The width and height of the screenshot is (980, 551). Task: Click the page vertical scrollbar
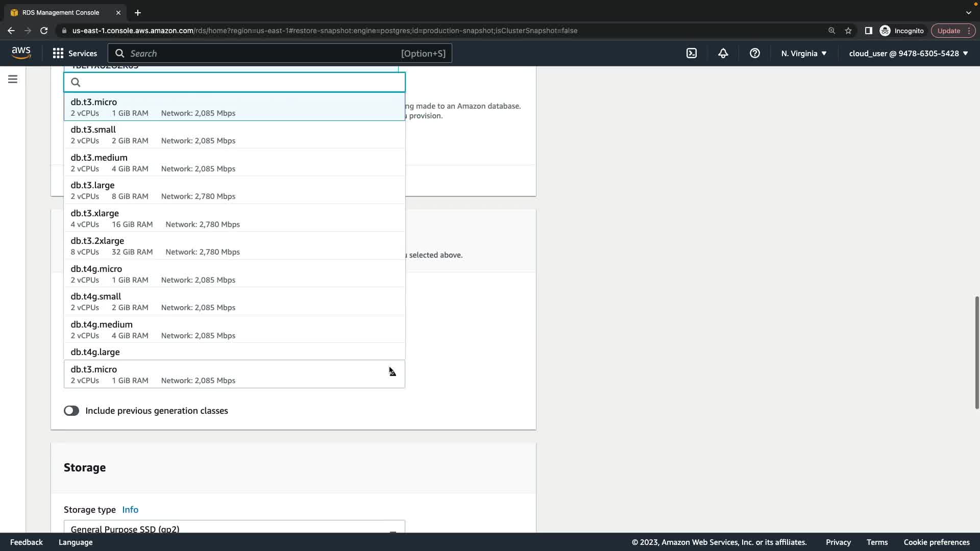pos(977,352)
